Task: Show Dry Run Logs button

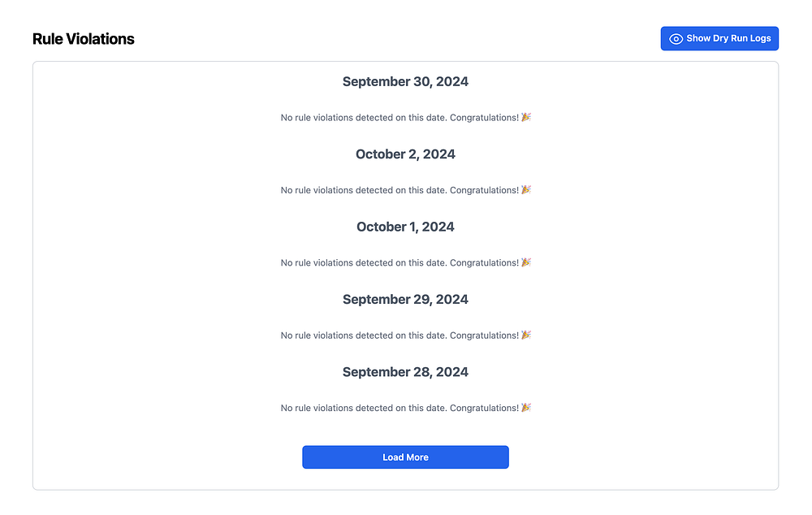Action: pyautogui.click(x=719, y=38)
